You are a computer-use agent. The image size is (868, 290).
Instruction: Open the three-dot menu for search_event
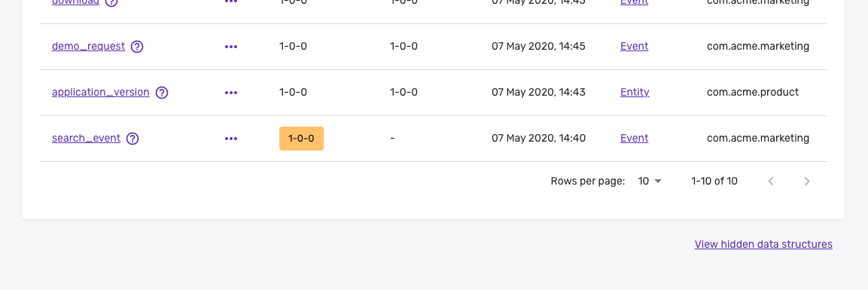[231, 139]
